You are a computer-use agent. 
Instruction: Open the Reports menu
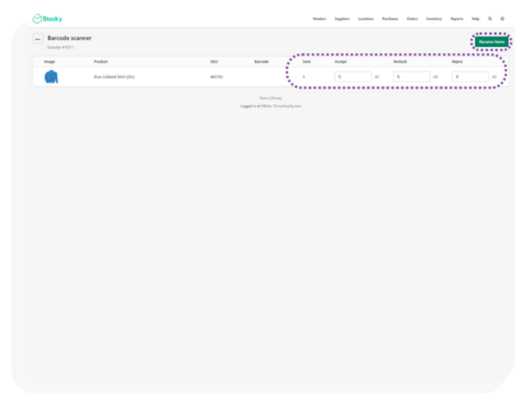click(x=457, y=18)
